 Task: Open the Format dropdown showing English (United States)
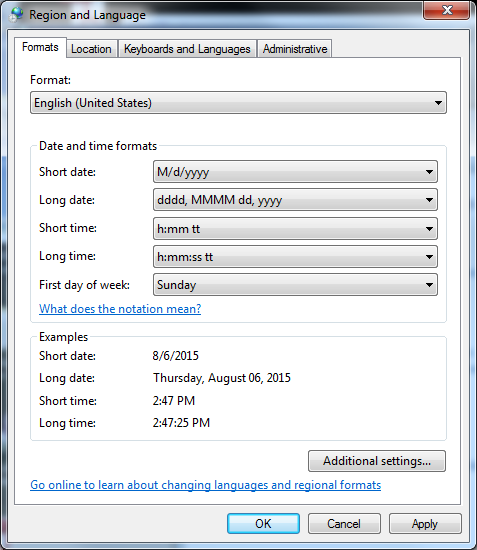click(x=238, y=103)
